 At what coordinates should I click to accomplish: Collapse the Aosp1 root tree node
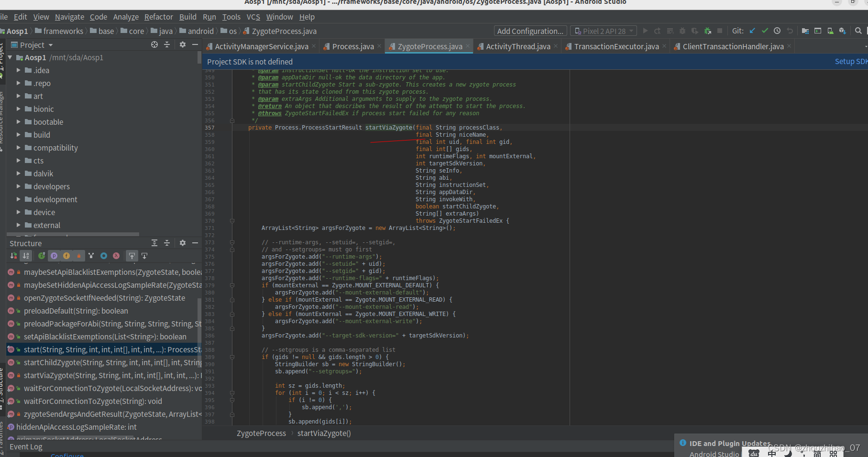(x=10, y=57)
